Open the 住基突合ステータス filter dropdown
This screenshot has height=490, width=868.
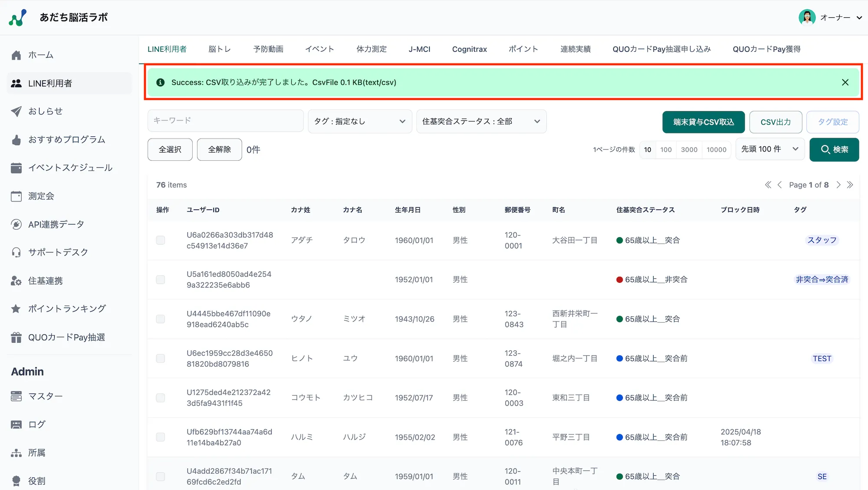[481, 121]
